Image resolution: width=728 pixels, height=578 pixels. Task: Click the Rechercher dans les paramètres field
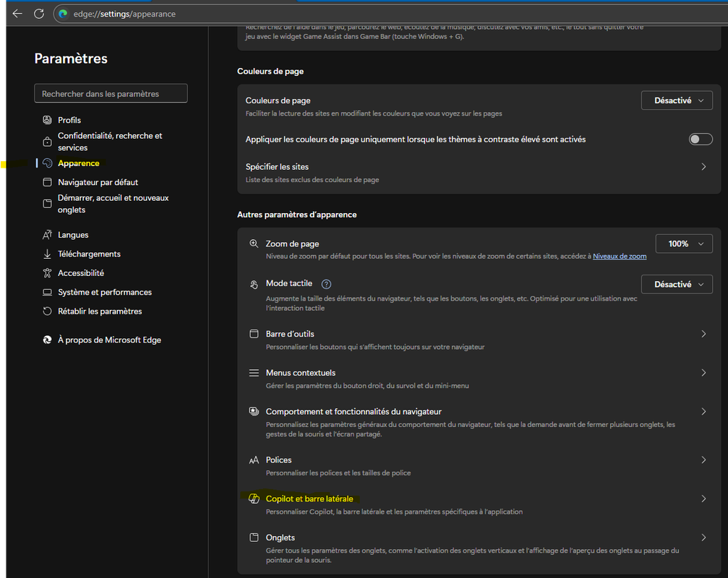pos(111,93)
